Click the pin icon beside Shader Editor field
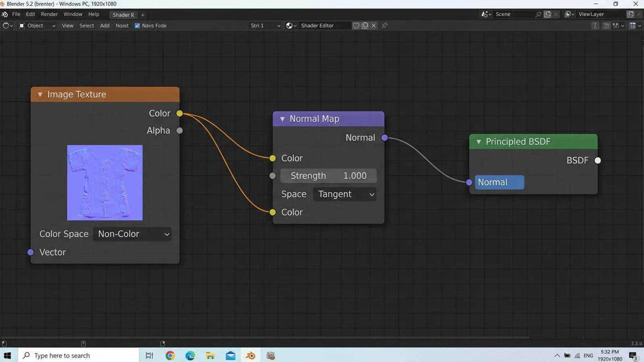The height and width of the screenshot is (362, 644). [385, 25]
